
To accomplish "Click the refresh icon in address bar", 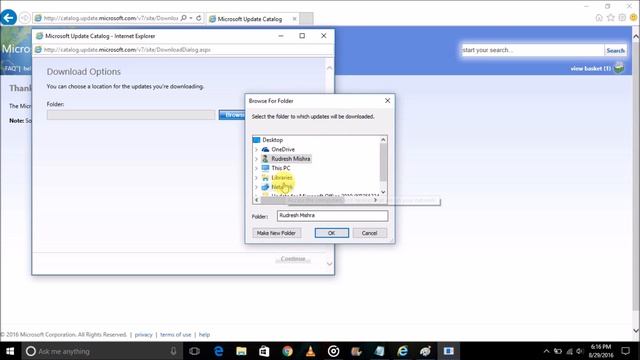I will [199, 18].
